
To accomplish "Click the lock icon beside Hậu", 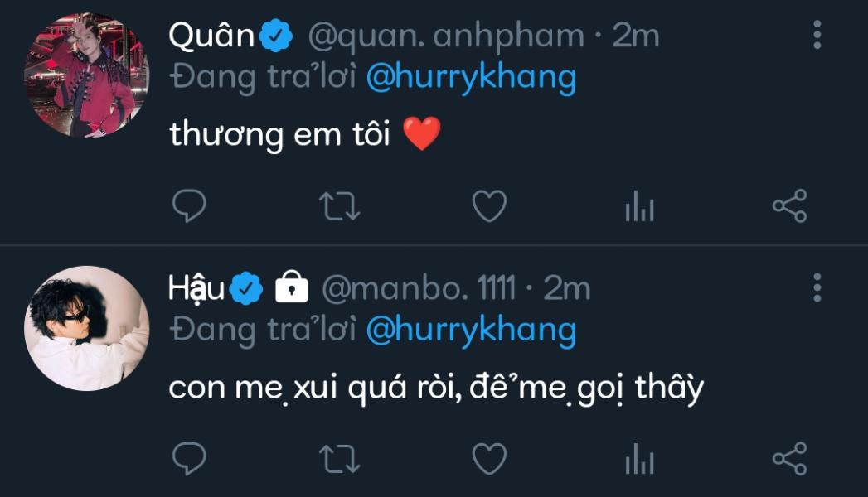I will pyautogui.click(x=291, y=287).
